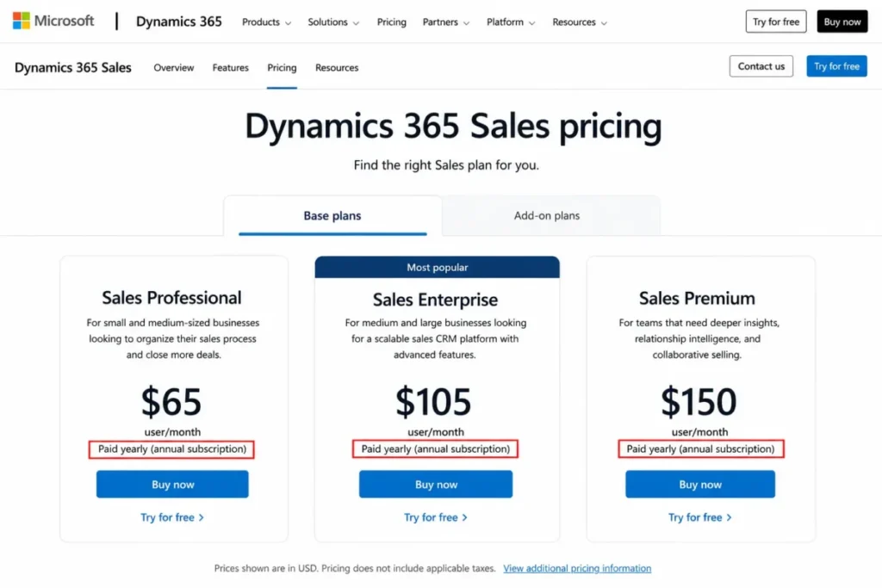Click the $105 price text
The width and height of the screenshot is (882, 588).
click(x=434, y=401)
